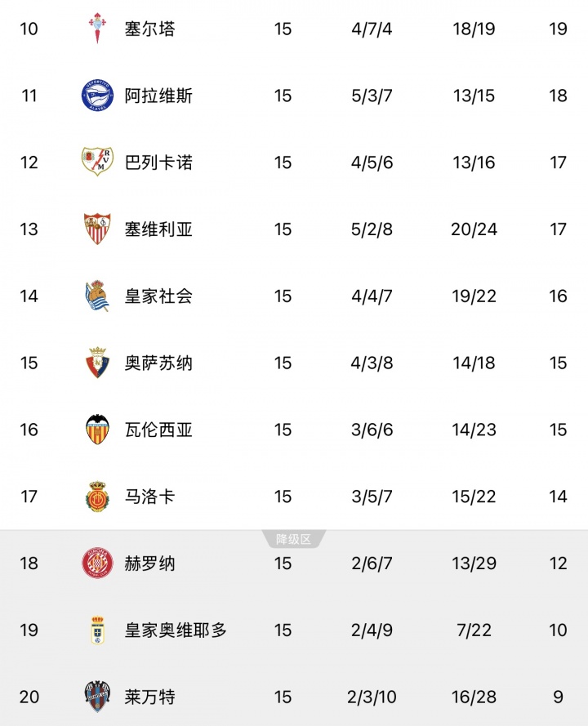Tap rank number 17 for 马洛卡

29,497
